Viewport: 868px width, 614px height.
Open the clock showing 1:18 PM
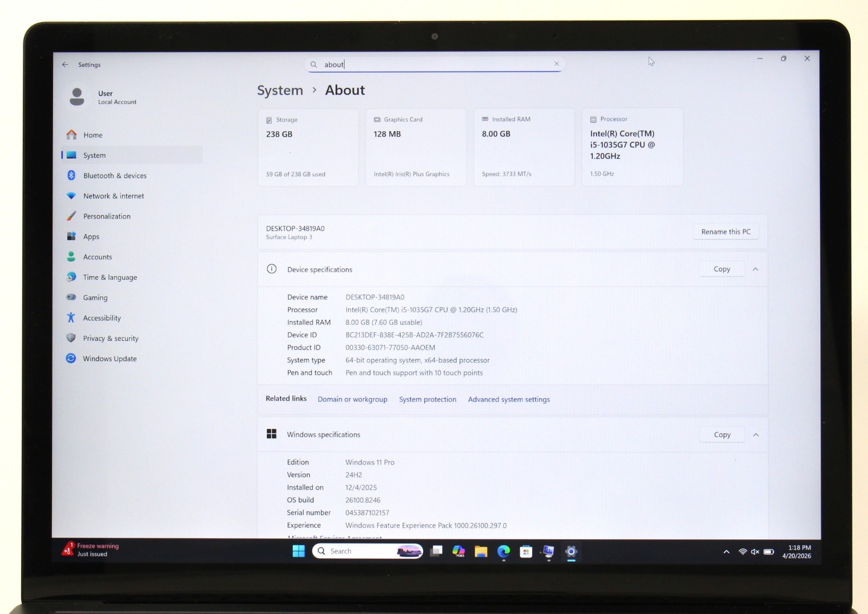coord(797,552)
